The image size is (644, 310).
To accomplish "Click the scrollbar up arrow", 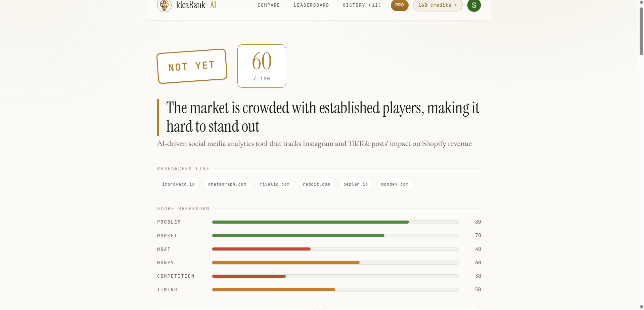I will 641,2.
